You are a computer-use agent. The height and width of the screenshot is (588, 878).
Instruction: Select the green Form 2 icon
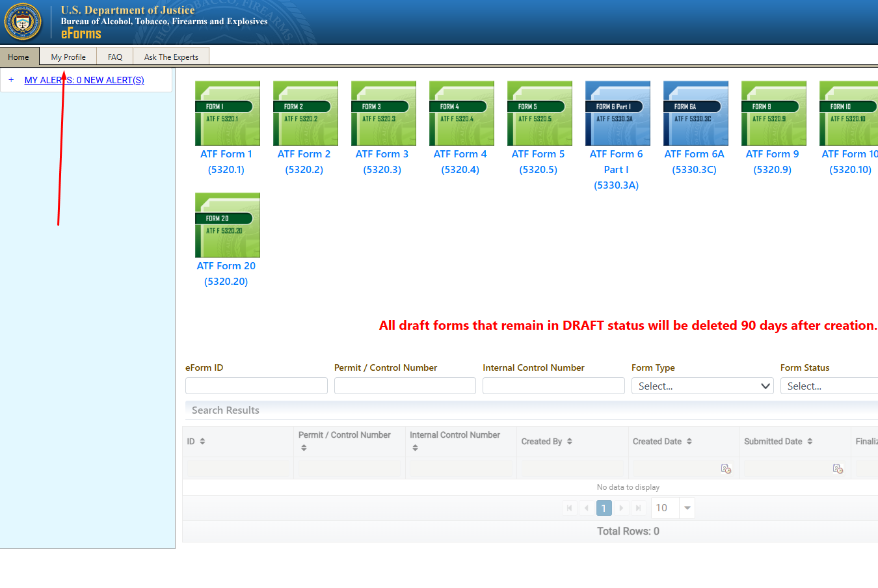click(x=305, y=113)
